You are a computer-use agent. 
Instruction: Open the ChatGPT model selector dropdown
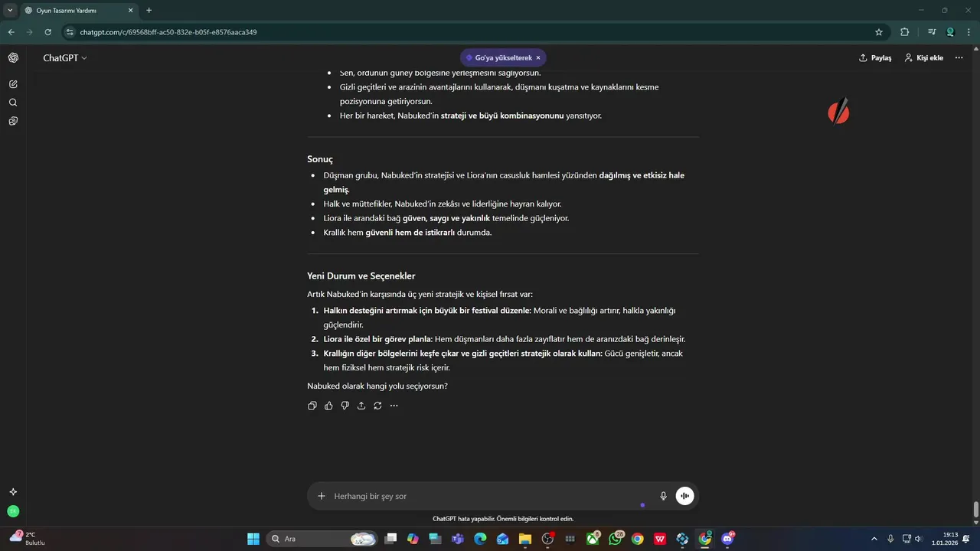point(65,58)
